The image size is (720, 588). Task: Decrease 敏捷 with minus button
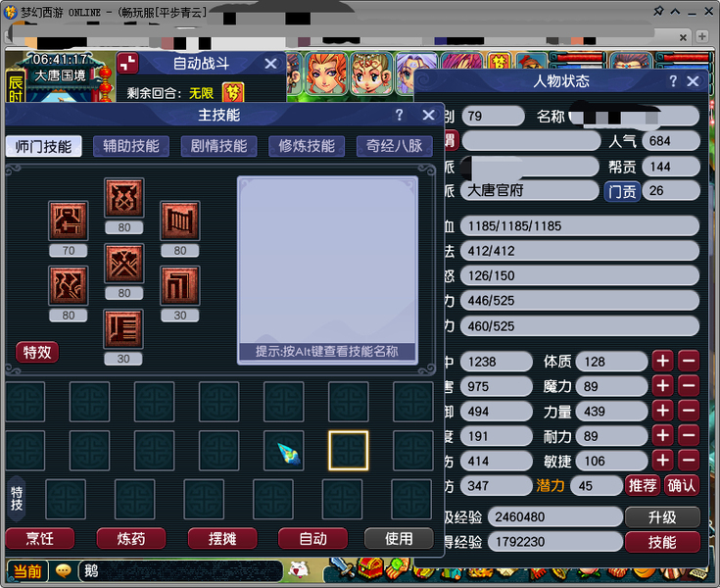click(x=689, y=461)
